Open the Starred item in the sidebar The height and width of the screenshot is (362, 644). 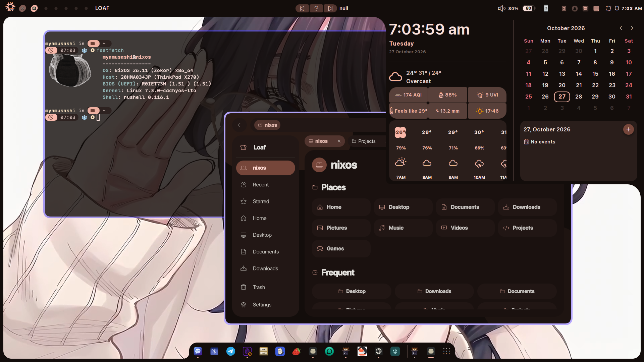[x=265, y=201]
